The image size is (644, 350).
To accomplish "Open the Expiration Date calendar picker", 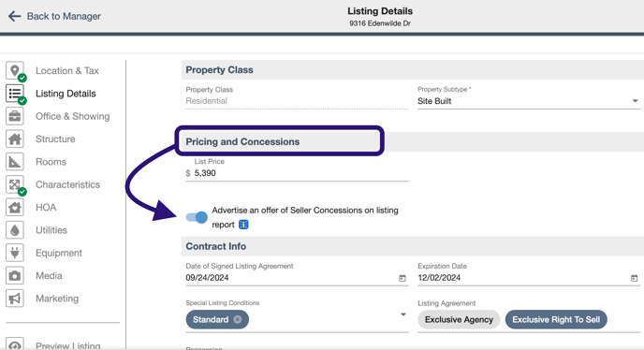I will (x=634, y=278).
